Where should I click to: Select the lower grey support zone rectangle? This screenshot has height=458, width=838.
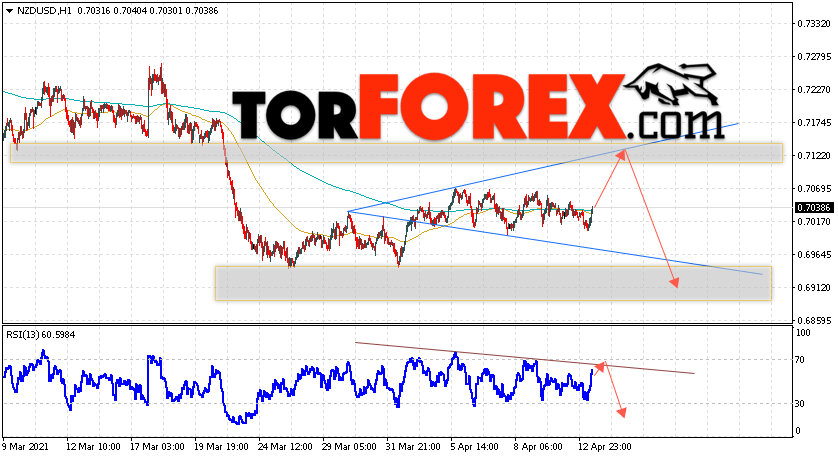point(493,283)
